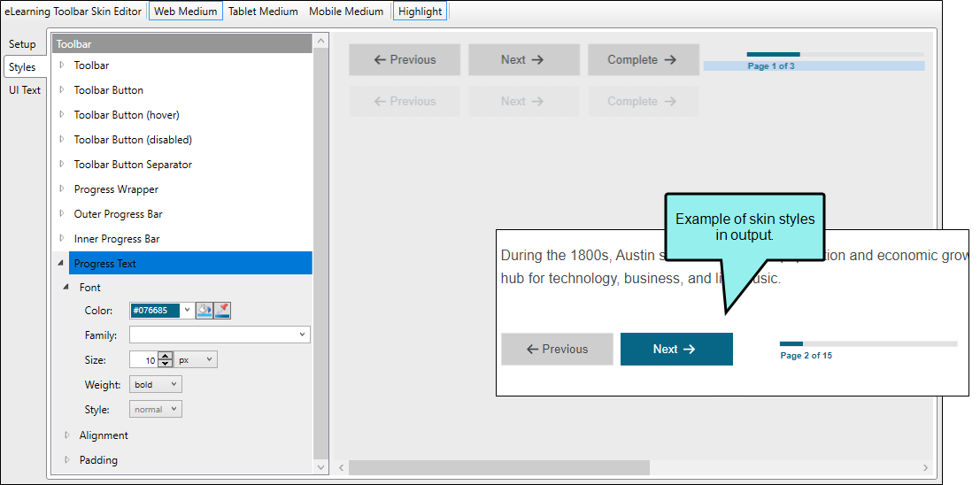Expand Toolbar Button Separator node
Viewport: 980px width, 485px height.
pos(62,165)
